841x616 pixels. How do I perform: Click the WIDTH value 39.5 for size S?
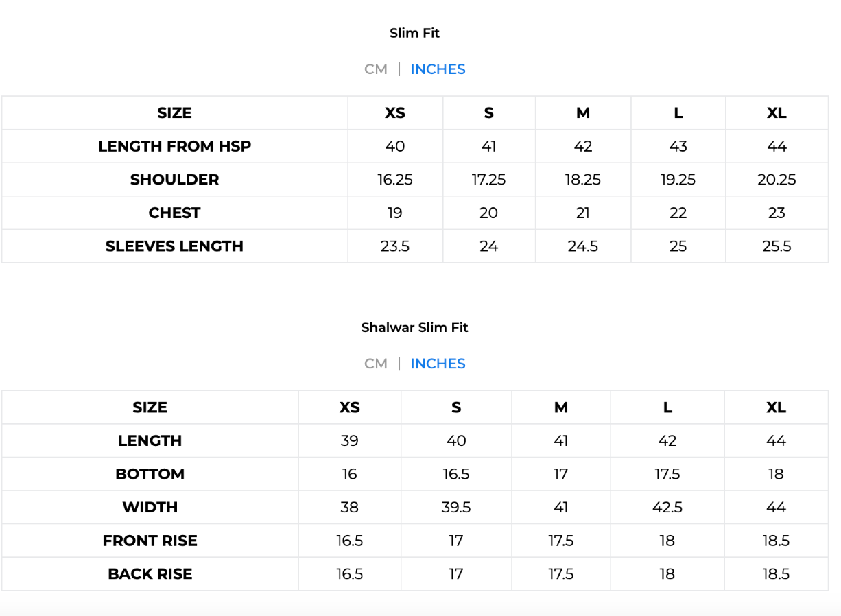click(x=456, y=508)
